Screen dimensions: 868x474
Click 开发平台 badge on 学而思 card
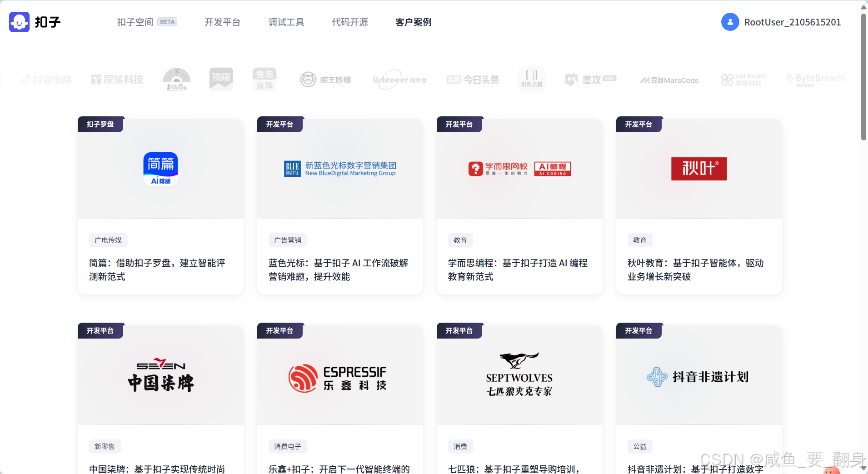(459, 124)
